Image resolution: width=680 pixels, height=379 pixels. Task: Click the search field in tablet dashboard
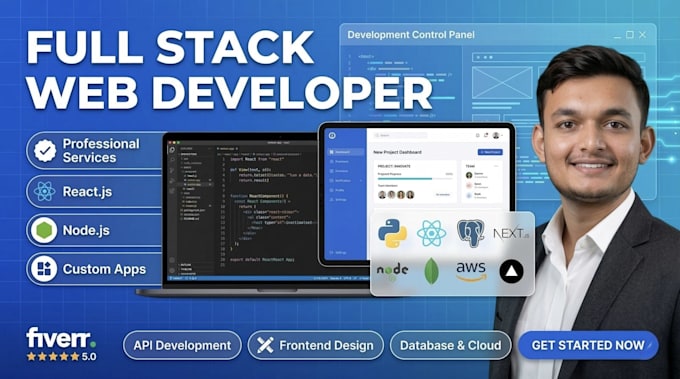[x=400, y=135]
